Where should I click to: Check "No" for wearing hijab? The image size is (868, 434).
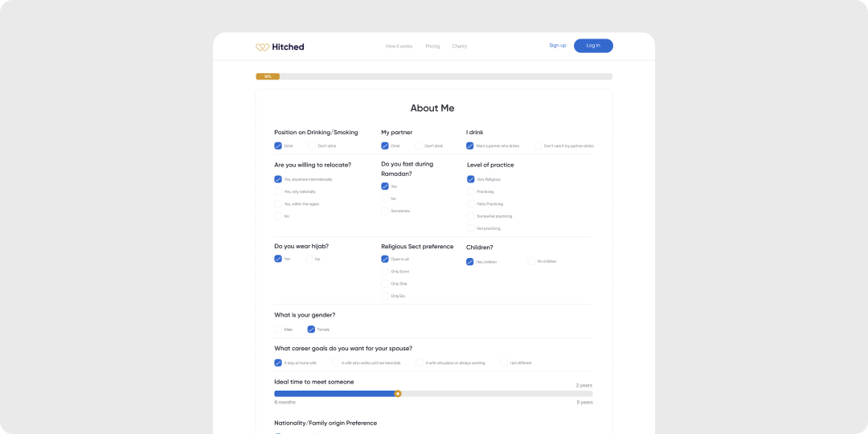[309, 259]
